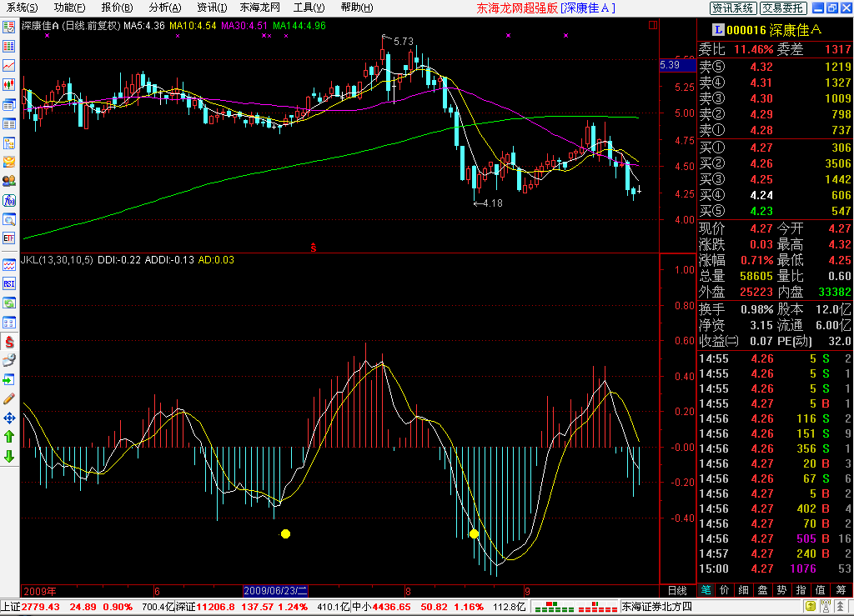Click the red line trend chart sidebar icon

(8, 65)
